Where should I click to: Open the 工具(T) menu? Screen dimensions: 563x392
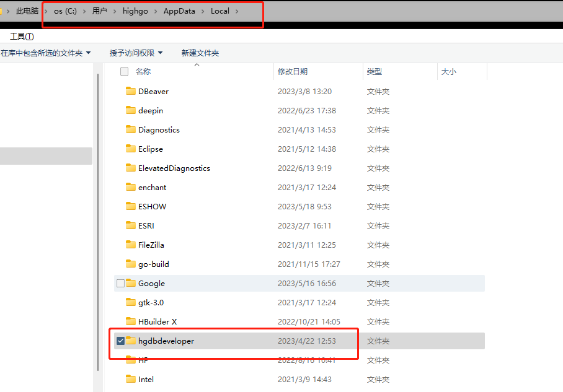pyautogui.click(x=22, y=36)
